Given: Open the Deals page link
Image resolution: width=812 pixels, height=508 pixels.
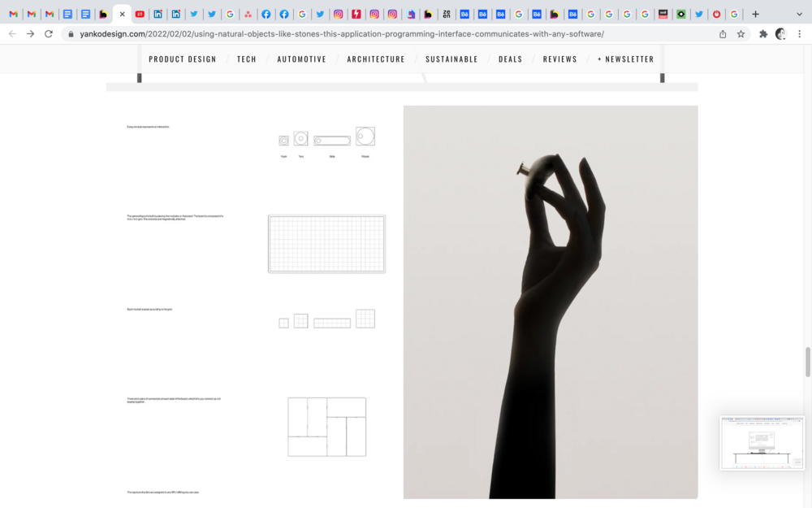Looking at the screenshot, I should click(x=511, y=59).
